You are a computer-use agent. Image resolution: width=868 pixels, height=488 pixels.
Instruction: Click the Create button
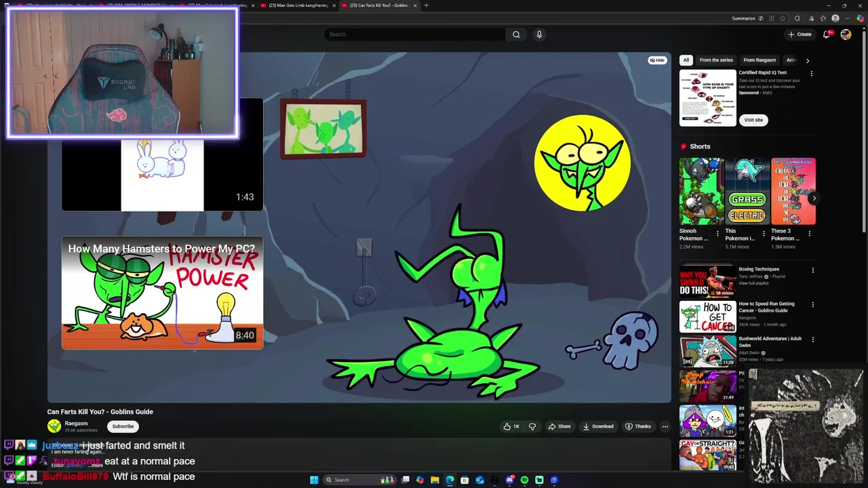(800, 35)
